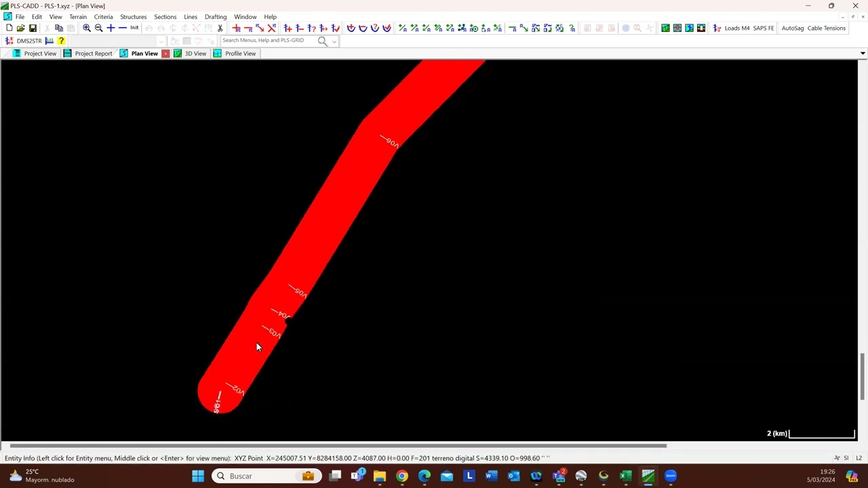
Task: Click the Cable Tensions button
Action: (827, 28)
